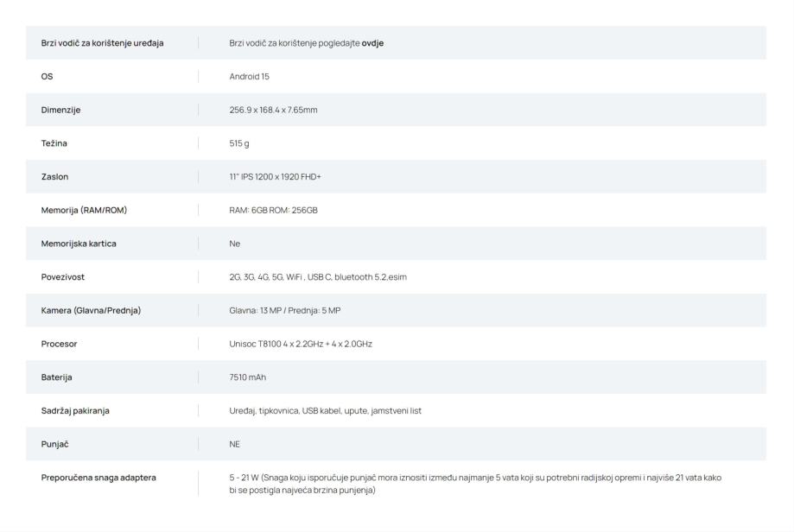Screen dimensions: 794x532
Task: Select the "Zaslon" row label
Action: click(54, 176)
